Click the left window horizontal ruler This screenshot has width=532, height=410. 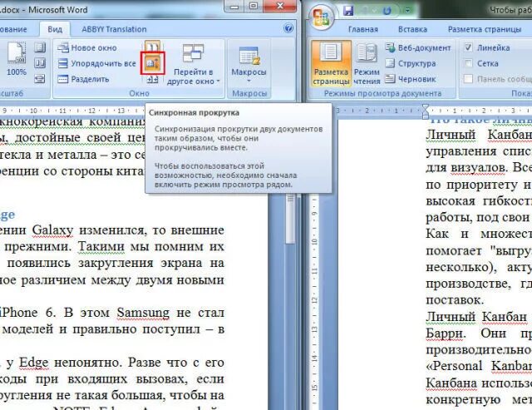click(x=71, y=111)
